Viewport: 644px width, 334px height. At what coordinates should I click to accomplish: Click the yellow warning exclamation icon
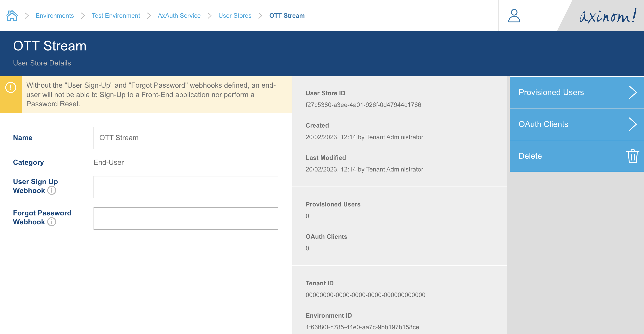click(11, 88)
